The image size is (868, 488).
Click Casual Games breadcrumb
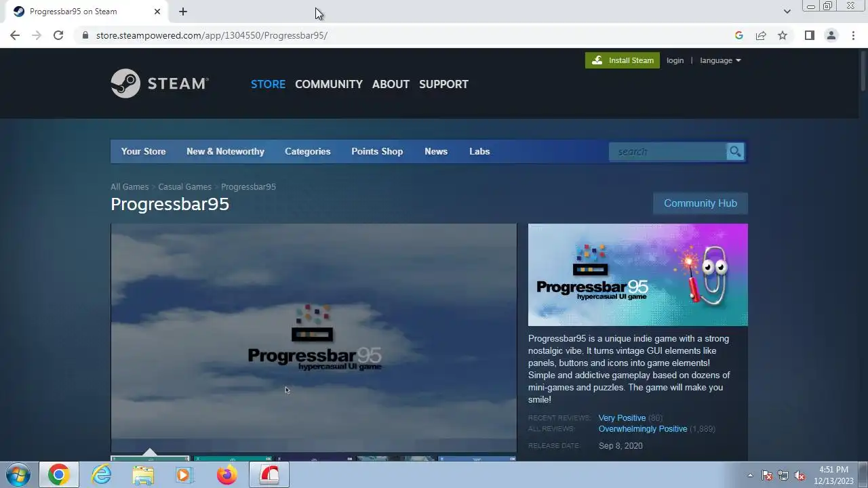[184, 186]
